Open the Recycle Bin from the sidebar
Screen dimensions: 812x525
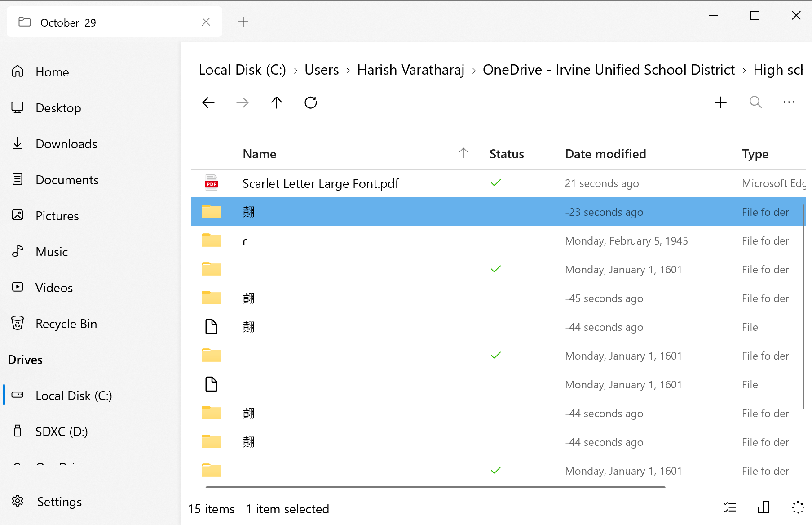(x=66, y=324)
